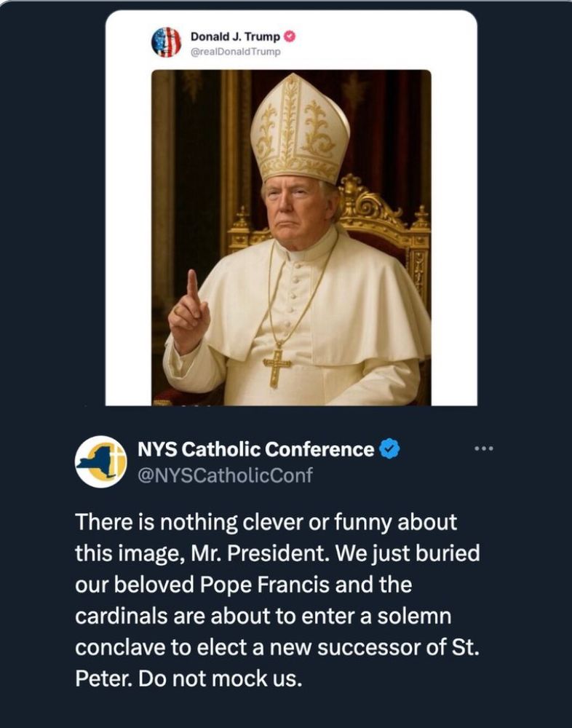
Task: Click the gold cross pendant in the image
Action: coord(277,368)
